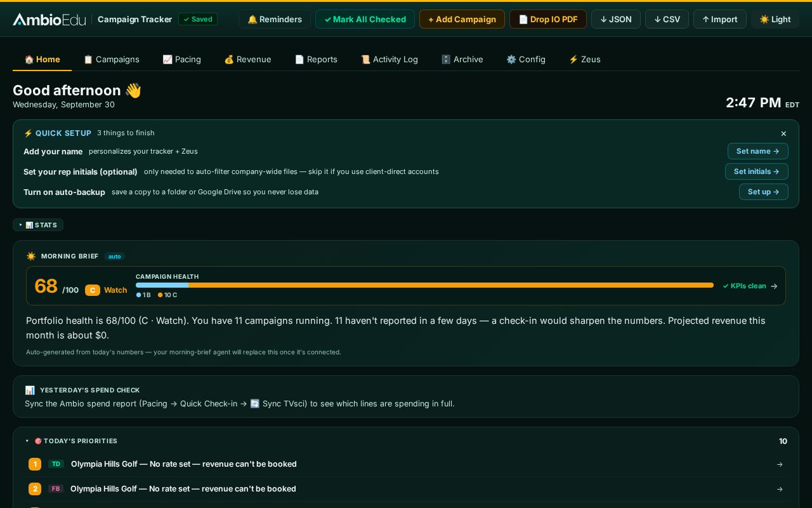Launch the Zeus tab
812x508 pixels.
[x=585, y=59]
